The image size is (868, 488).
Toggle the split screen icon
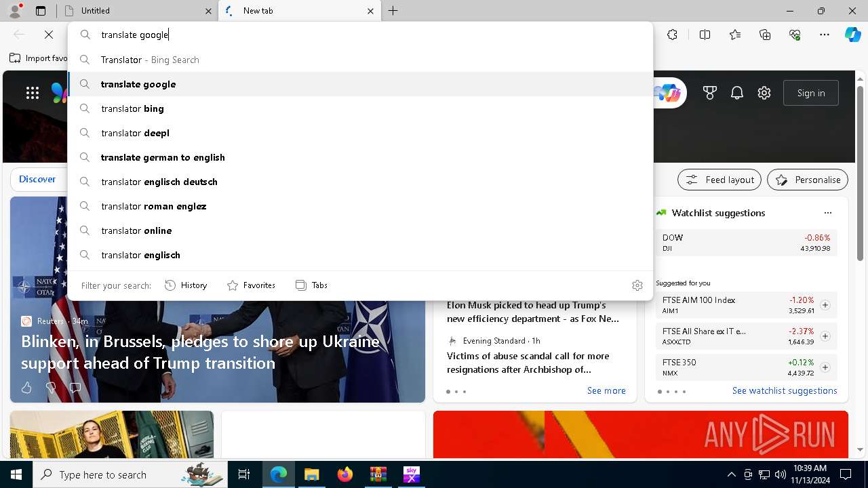[705, 35]
